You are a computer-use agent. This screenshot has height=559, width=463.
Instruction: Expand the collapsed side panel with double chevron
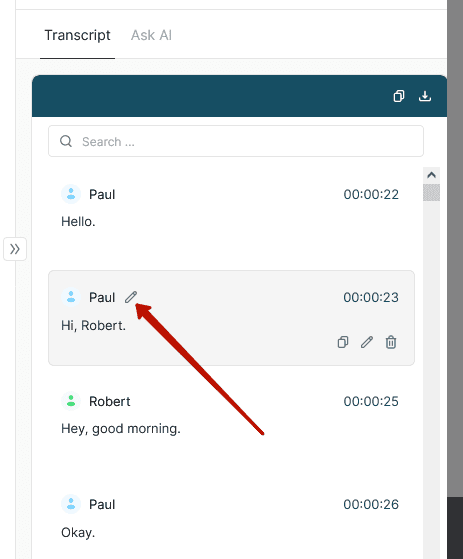(15, 249)
